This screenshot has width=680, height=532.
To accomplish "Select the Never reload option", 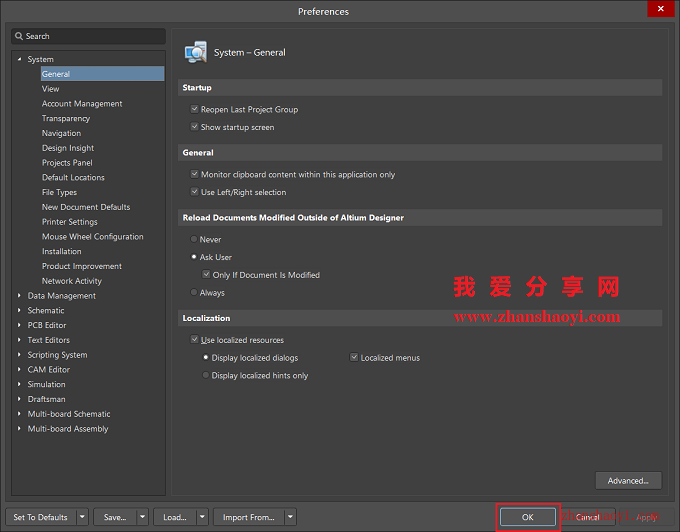I will pyautogui.click(x=194, y=239).
